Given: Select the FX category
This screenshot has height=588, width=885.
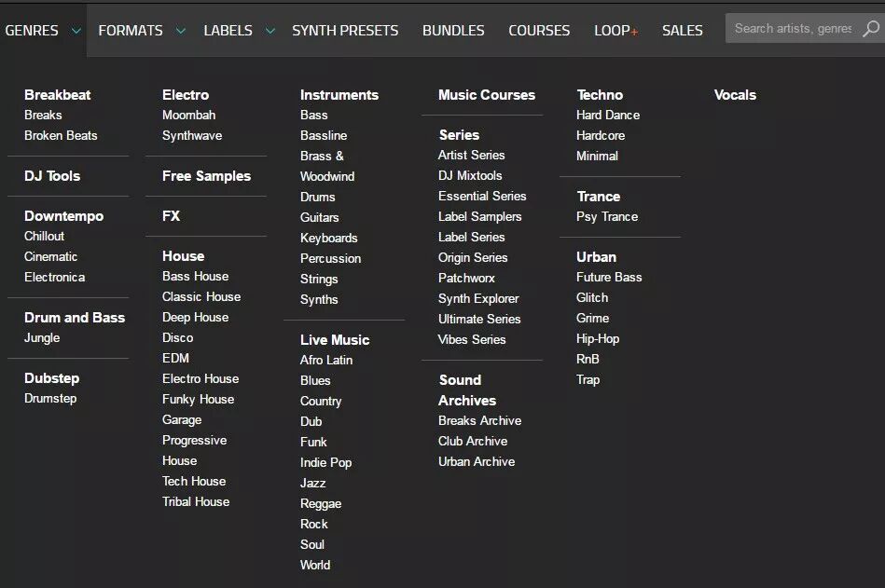Looking at the screenshot, I should [171, 216].
